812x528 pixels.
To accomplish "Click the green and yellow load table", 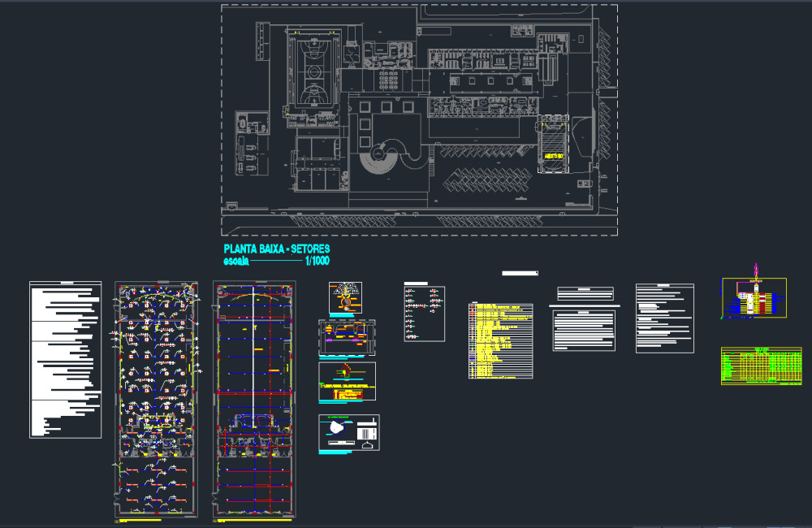I will pyautogui.click(x=762, y=366).
